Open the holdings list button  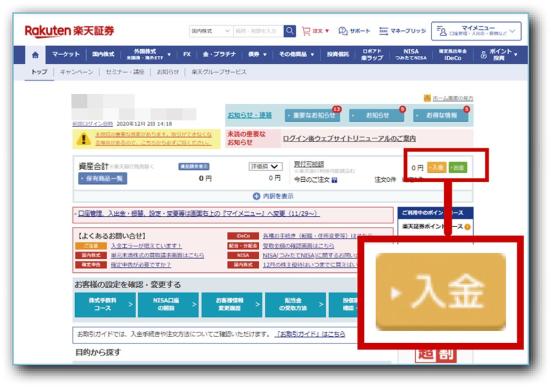coord(103,179)
